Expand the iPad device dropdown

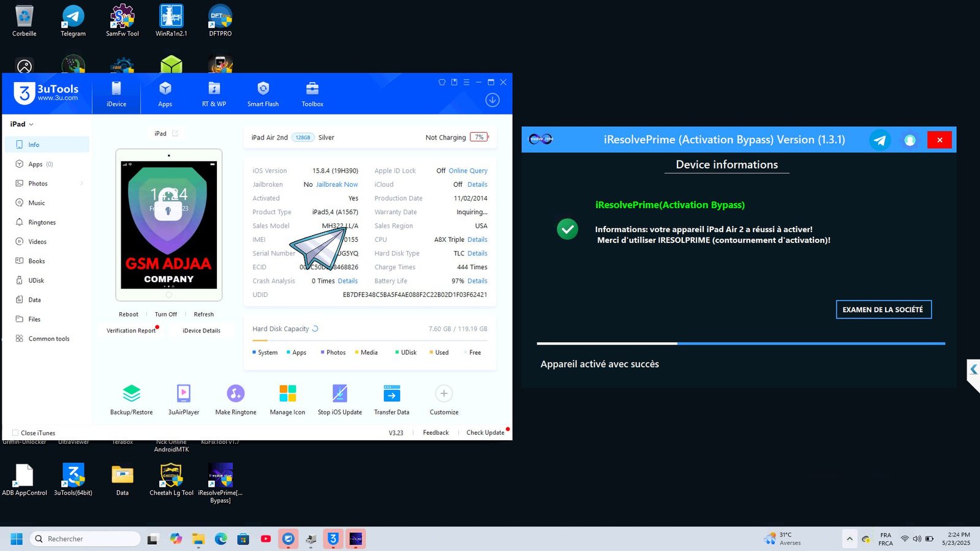[x=21, y=124]
